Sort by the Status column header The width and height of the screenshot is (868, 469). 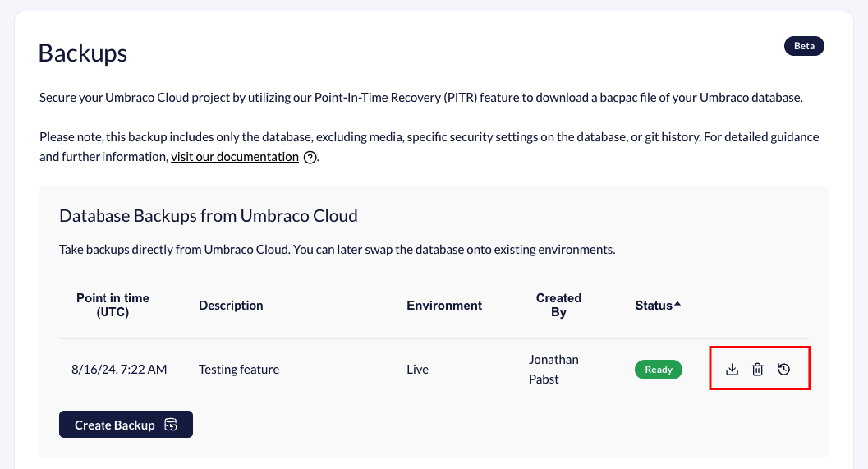[658, 305]
